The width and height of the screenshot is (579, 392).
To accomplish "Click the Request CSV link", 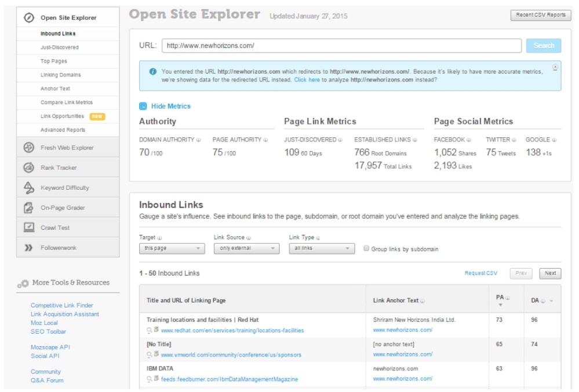I will click(481, 273).
